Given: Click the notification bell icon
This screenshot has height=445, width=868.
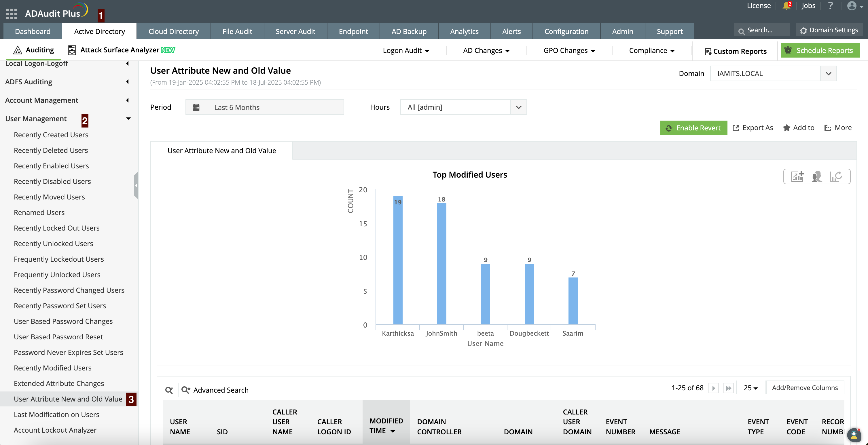Looking at the screenshot, I should click(786, 6).
